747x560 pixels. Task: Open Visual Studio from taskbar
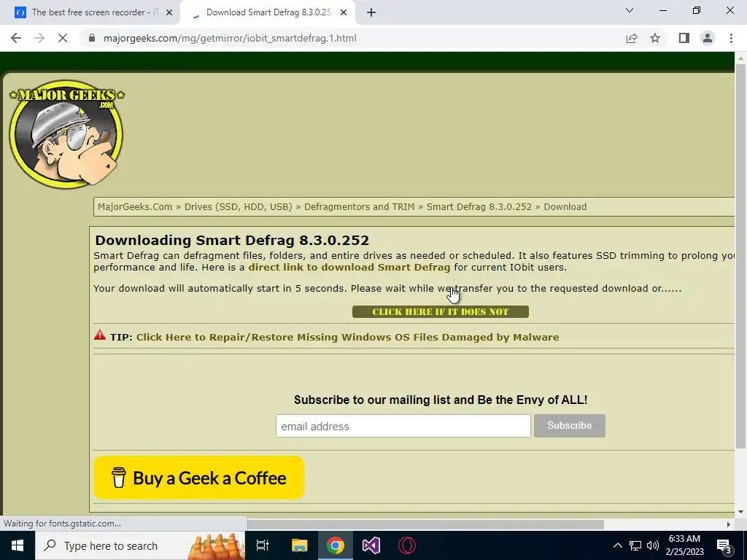click(x=371, y=545)
